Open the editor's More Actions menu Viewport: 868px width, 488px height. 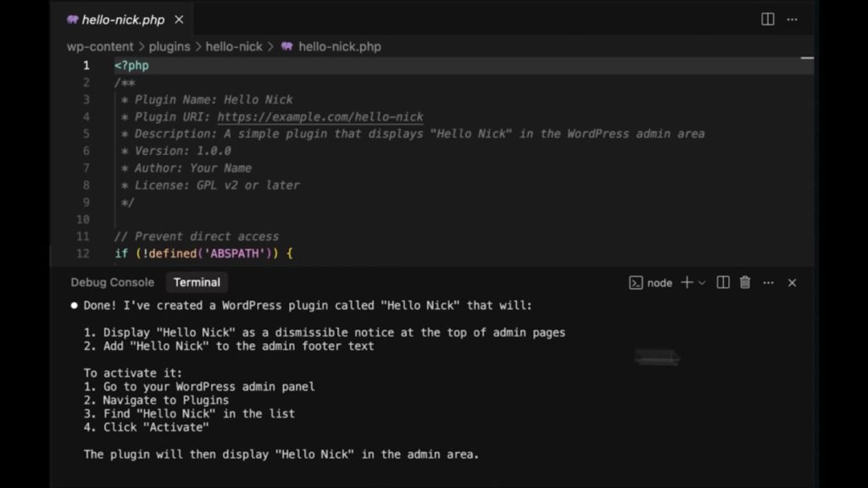(792, 19)
